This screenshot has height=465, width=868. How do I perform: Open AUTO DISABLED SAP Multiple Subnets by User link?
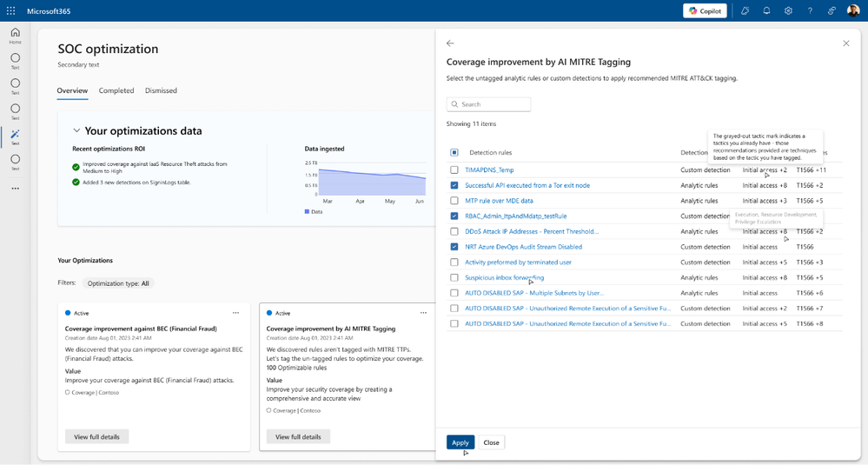[x=534, y=293]
